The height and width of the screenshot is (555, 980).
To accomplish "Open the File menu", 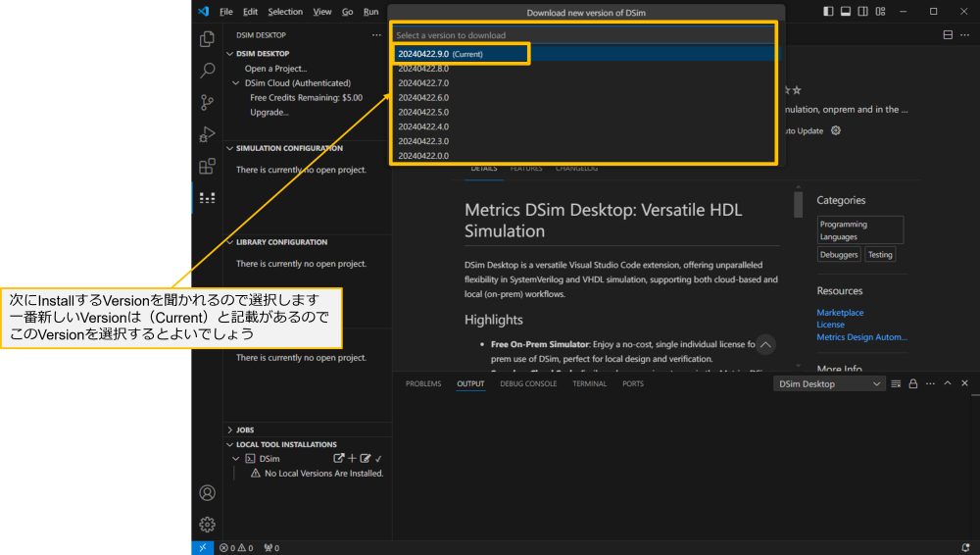I will point(226,11).
